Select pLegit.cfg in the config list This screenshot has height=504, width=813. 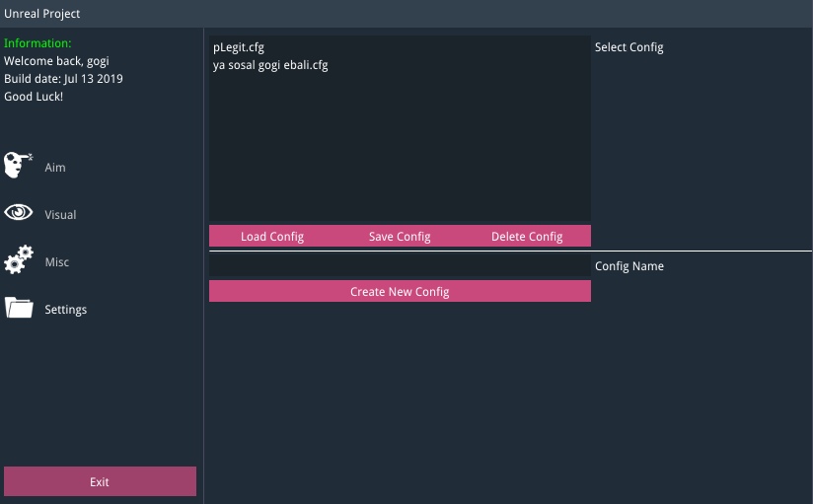pyautogui.click(x=239, y=47)
